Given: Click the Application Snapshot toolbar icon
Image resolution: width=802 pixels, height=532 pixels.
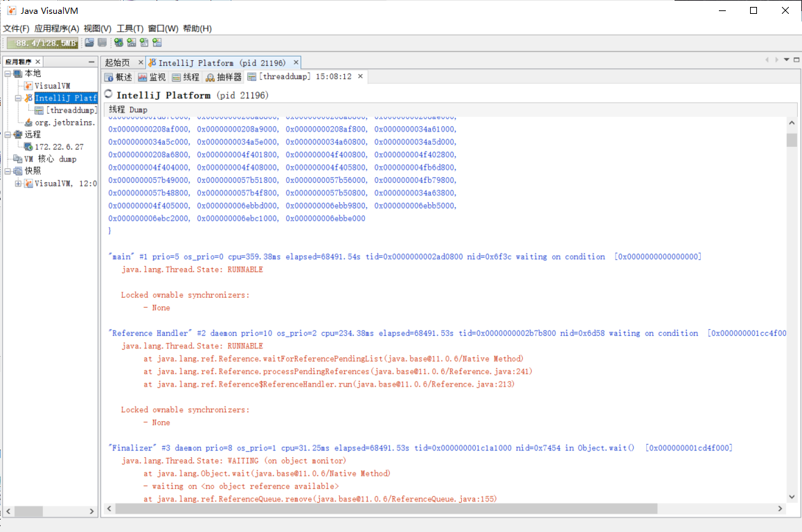Looking at the screenshot, I should point(157,42).
